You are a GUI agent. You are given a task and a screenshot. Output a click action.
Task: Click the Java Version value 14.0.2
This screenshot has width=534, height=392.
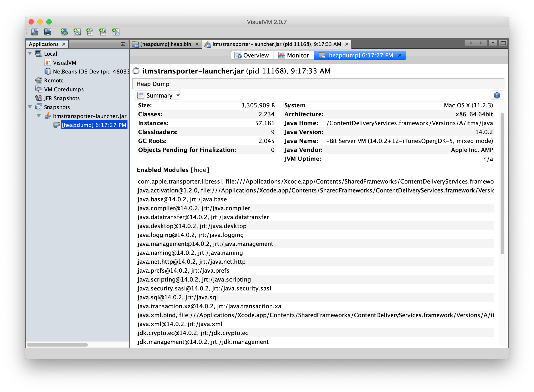pyautogui.click(x=484, y=132)
